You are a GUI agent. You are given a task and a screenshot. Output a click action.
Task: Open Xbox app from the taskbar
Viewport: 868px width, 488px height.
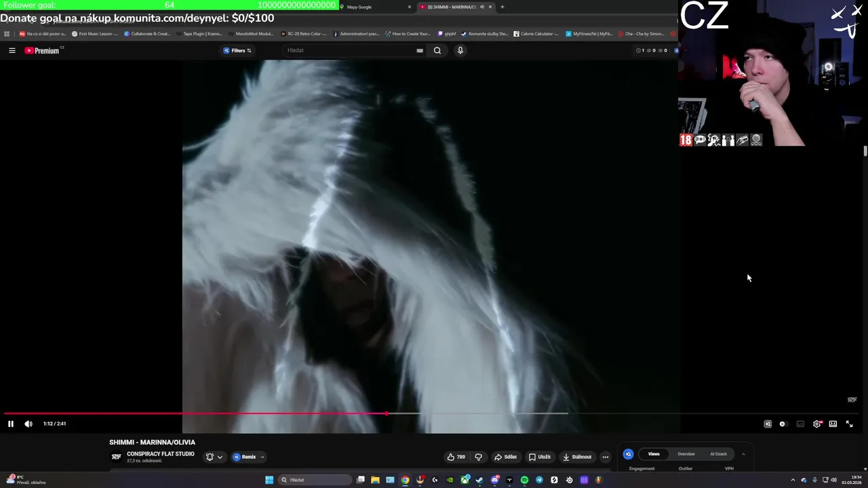[x=465, y=480]
